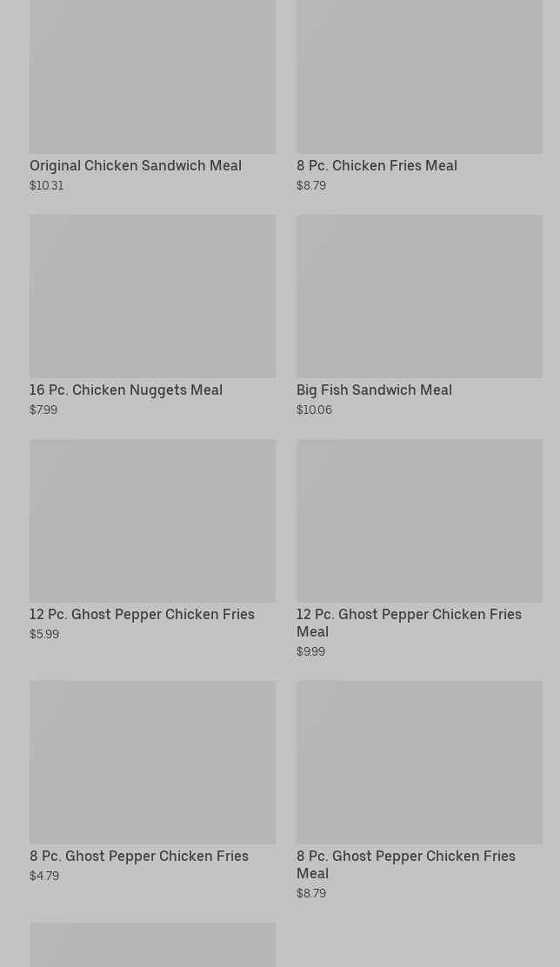Select the 16 Pc. Chicken Nuggets Meal image

[152, 297]
